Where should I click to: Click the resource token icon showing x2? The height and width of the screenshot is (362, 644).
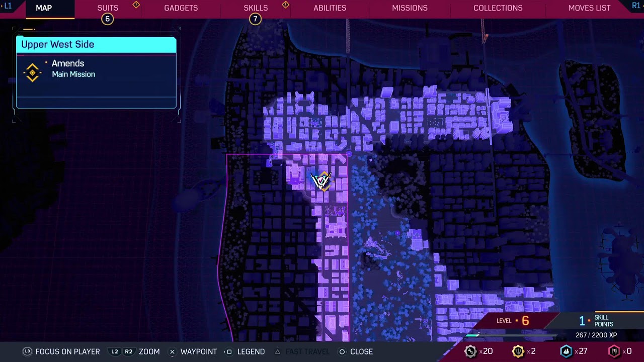(518, 351)
